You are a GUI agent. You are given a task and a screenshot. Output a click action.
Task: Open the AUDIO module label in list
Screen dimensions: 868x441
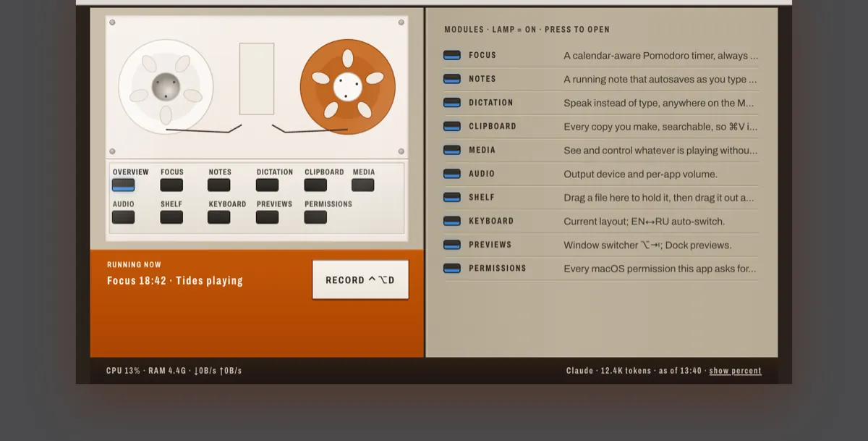(482, 174)
